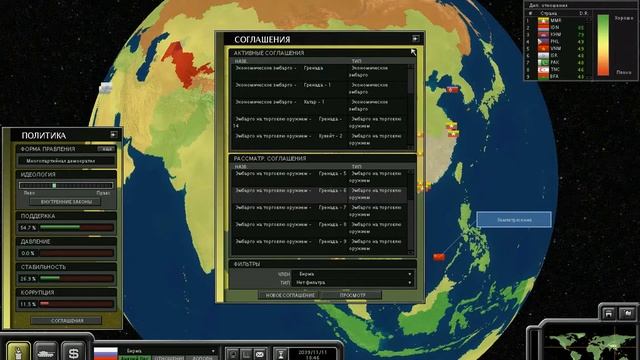The image size is (640, 360).
Task: Click the КОРРУПЦИЯ 11.5 % value
Action: click(28, 304)
